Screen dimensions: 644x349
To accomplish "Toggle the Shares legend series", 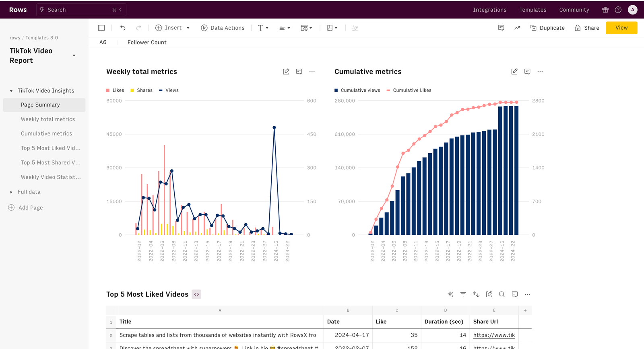I will pyautogui.click(x=142, y=90).
